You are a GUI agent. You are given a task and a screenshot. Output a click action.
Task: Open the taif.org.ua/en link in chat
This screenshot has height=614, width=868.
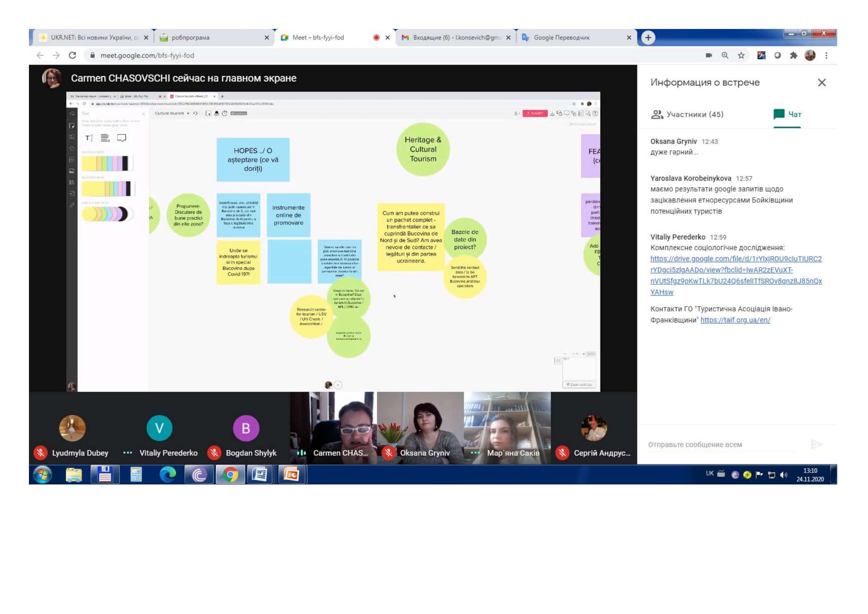(x=735, y=320)
